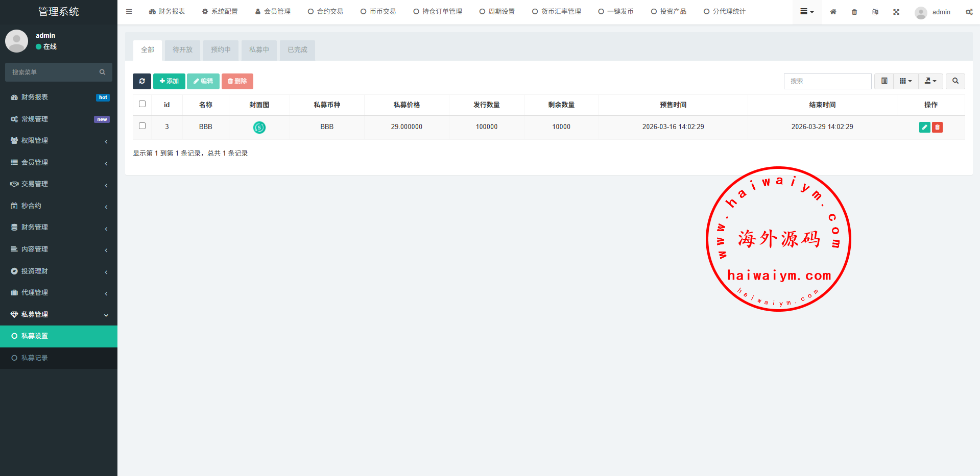Click the BBB cover image thumbnail

coord(259,128)
